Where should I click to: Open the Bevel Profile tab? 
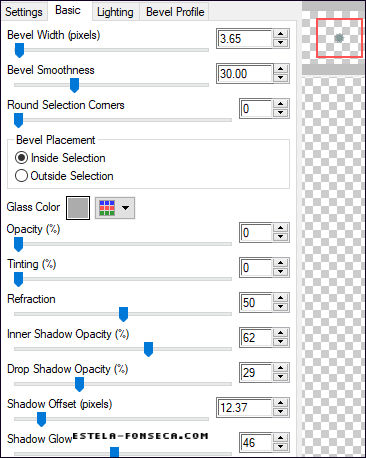coord(175,12)
